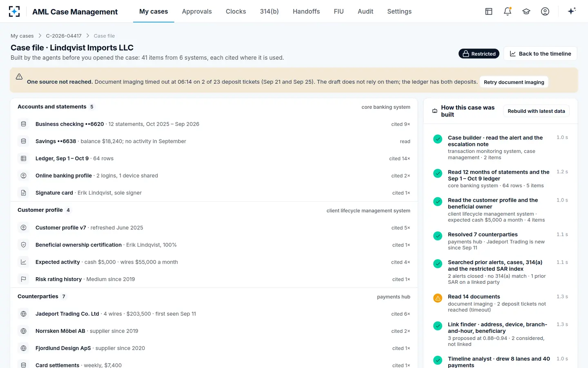Viewport: 588px width, 368px height.
Task: Open the Clocks tab
Action: tap(236, 11)
